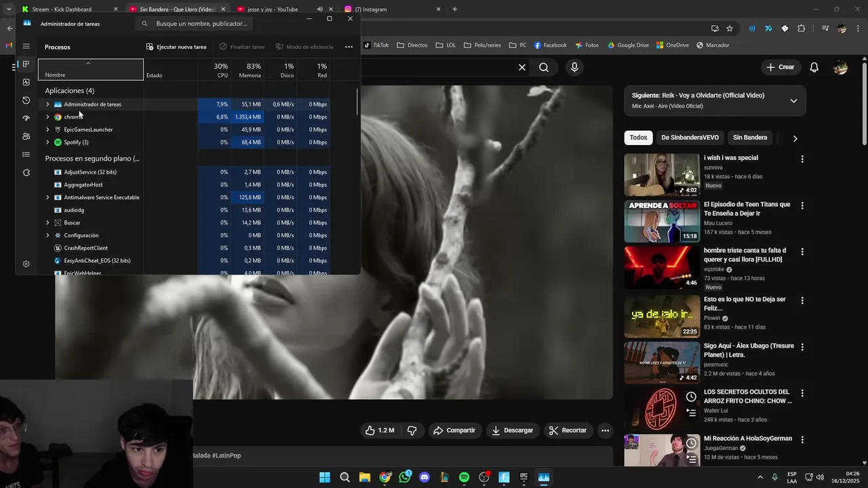
Task: Open Startup apps page in Task Manager sidebar
Action: [x=26, y=118]
